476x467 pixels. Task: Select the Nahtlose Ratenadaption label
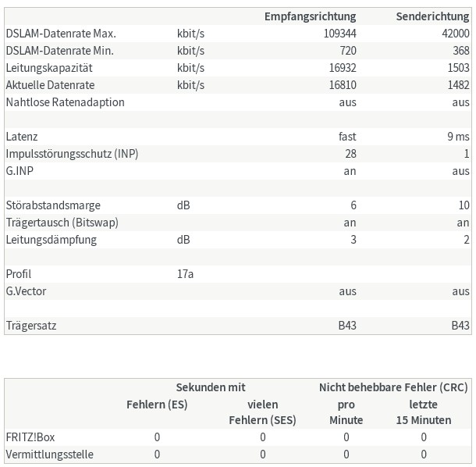65,102
